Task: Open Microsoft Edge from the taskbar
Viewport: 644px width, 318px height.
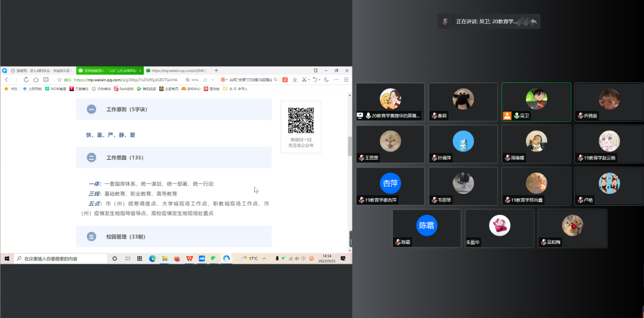Action: tap(152, 258)
